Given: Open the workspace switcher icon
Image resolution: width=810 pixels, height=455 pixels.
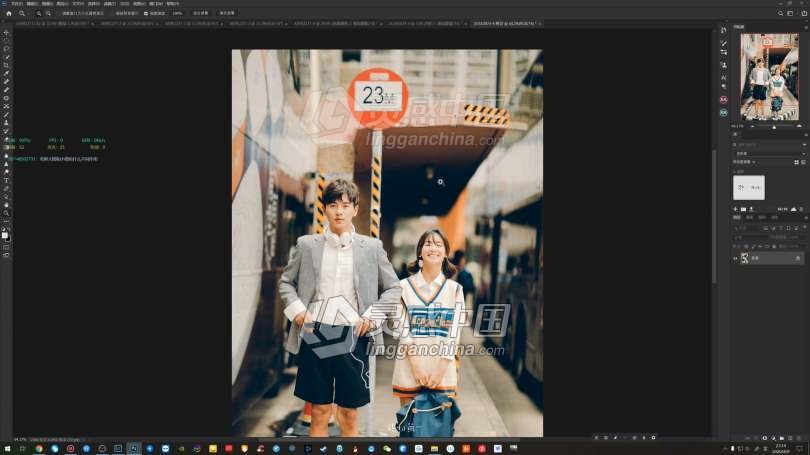Looking at the screenshot, I should click(x=790, y=13).
